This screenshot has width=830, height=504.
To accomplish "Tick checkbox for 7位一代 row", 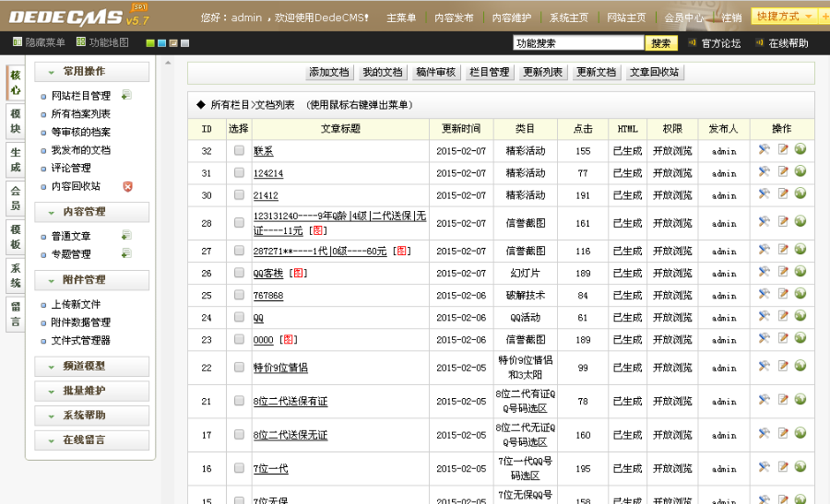I will point(239,468).
